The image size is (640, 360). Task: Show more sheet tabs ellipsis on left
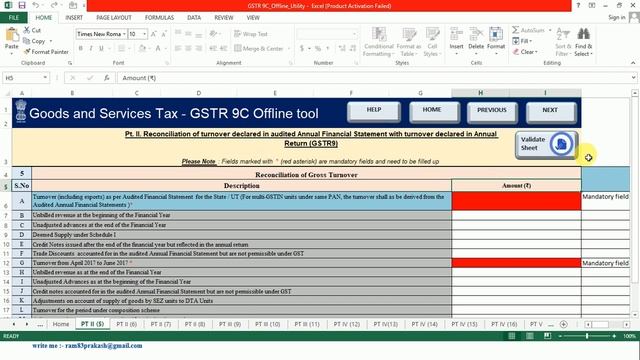(x=40, y=324)
